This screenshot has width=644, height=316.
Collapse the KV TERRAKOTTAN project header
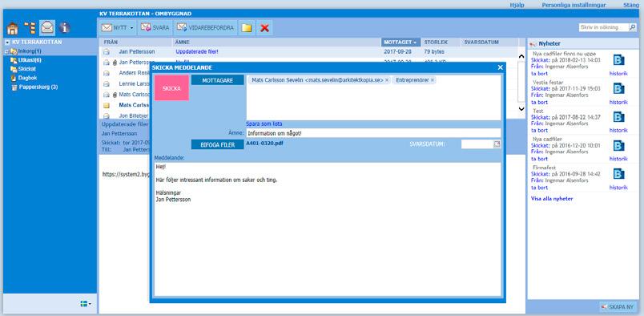pyautogui.click(x=7, y=42)
